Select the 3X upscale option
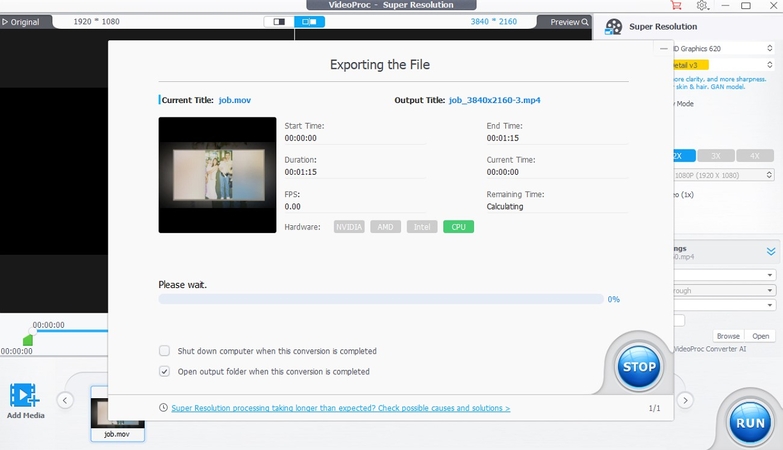The height and width of the screenshot is (450, 783). (x=716, y=156)
